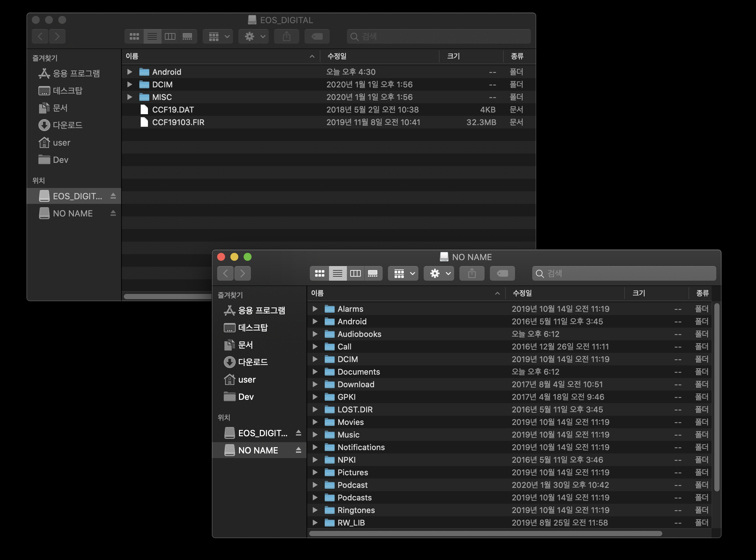Click the Edit Tags button in NO NAME toolbar
Screen dimensions: 756x560
pyautogui.click(x=502, y=273)
